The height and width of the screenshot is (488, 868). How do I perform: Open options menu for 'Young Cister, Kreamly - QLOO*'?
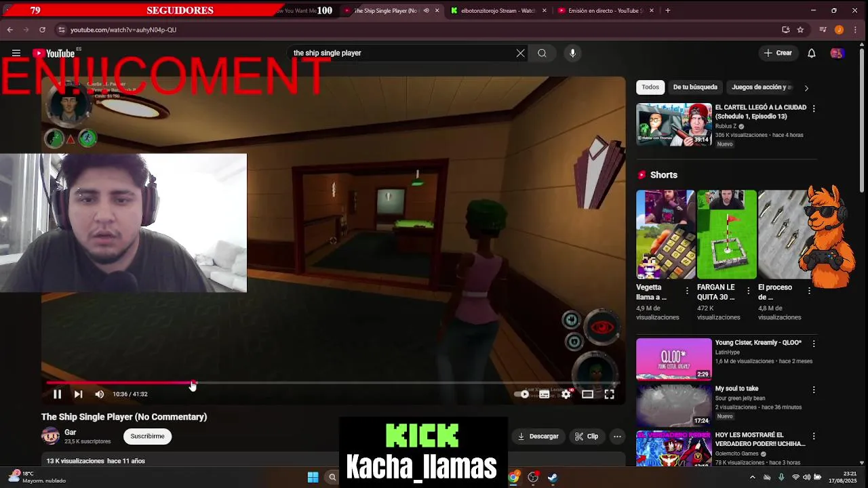(x=814, y=344)
